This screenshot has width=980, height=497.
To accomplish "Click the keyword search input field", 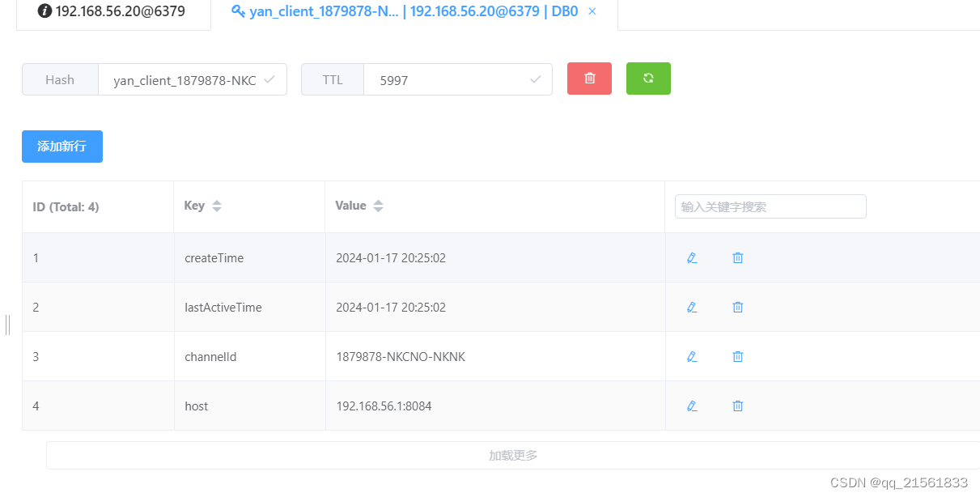I will tap(770, 206).
